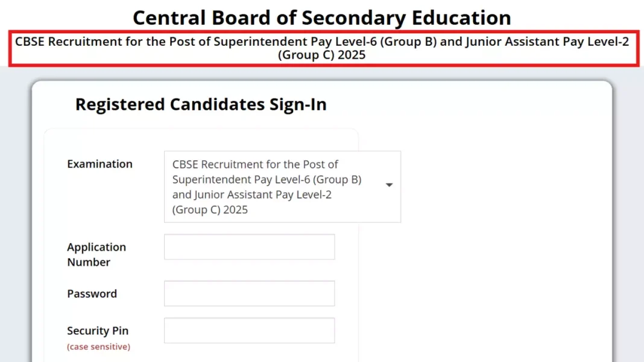The width and height of the screenshot is (644, 362).
Task: Click the Application Number label
Action: pos(96,254)
